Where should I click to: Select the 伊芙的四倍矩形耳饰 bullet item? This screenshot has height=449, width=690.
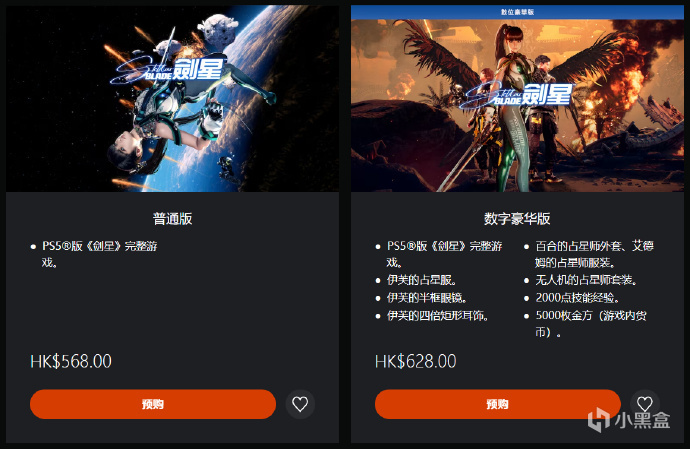437,316
